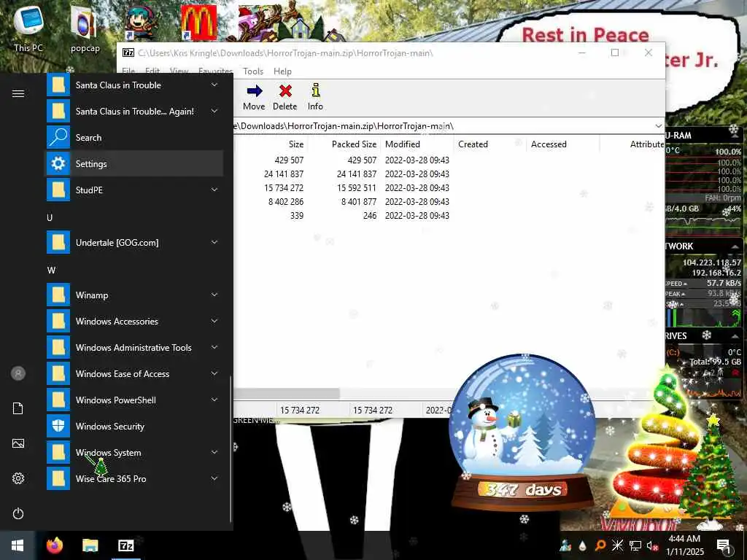Click the Move arrow icon in 7-Zip
This screenshot has width=747, height=560.
(x=255, y=91)
